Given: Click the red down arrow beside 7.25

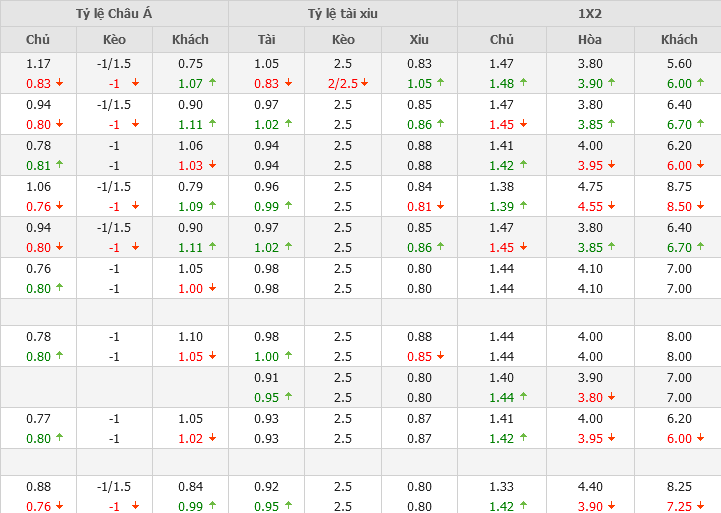Looking at the screenshot, I should point(699,506).
